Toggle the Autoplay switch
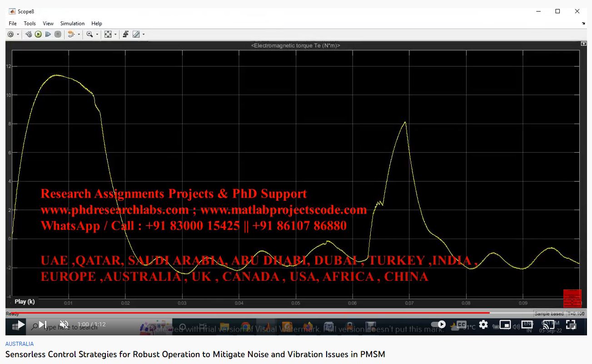This screenshot has width=592, height=364. (439, 324)
